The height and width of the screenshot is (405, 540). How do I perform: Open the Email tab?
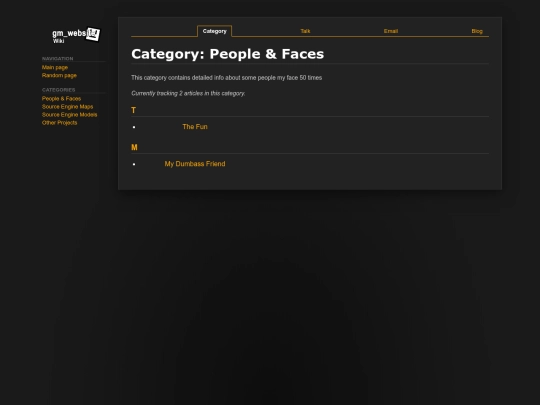[x=391, y=31]
